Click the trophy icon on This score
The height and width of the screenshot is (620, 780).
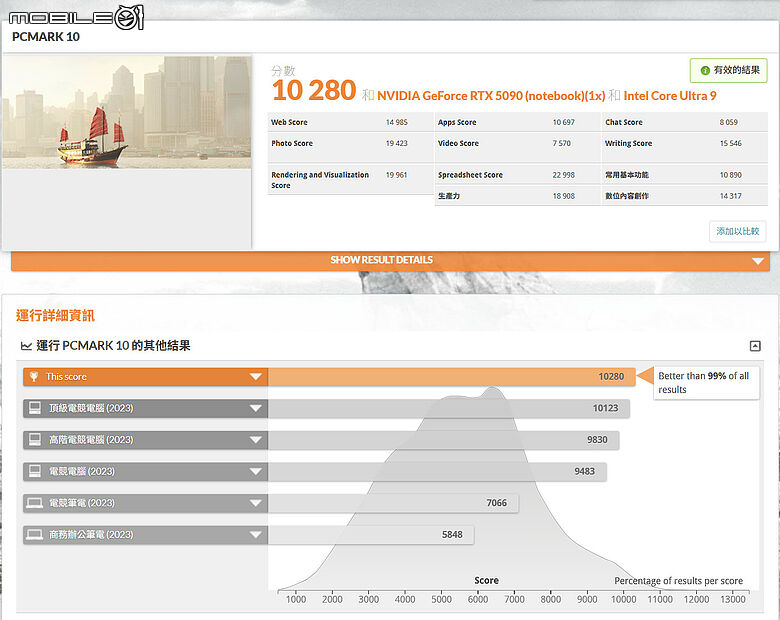34,377
